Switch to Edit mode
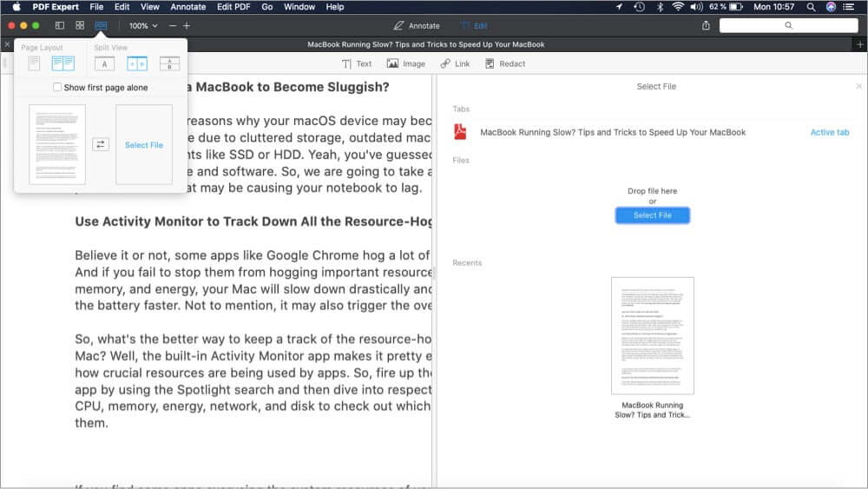This screenshot has width=868, height=489. [x=475, y=25]
